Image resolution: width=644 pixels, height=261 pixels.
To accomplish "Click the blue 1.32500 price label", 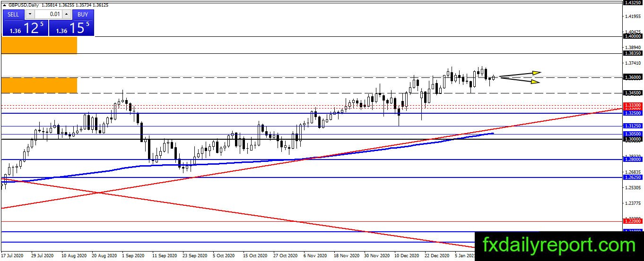I will pos(633,113).
